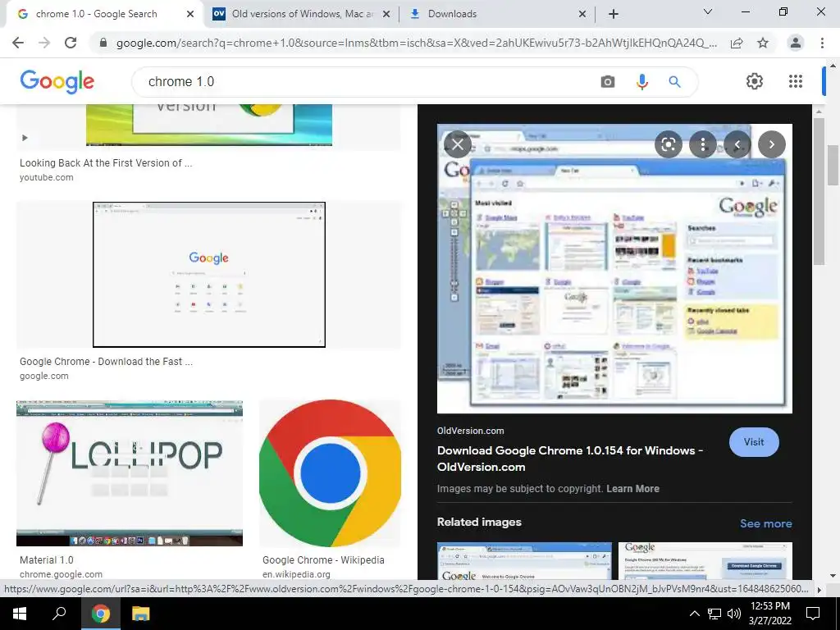Click the Google logo
840x630 pixels.
57,81
